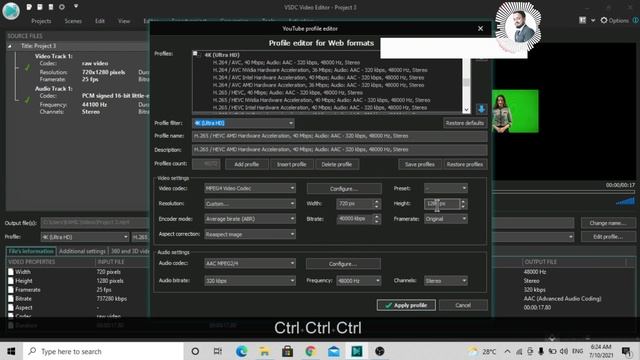Screen dimensions: 640x360
Task: Click the round record icon in quick access bar
Action: 62,7
